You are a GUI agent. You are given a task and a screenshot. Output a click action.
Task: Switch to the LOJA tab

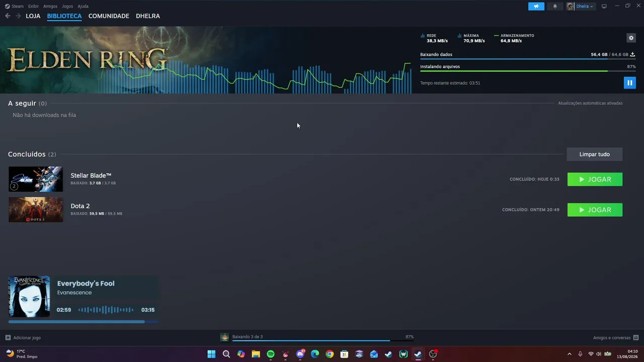coord(33,16)
